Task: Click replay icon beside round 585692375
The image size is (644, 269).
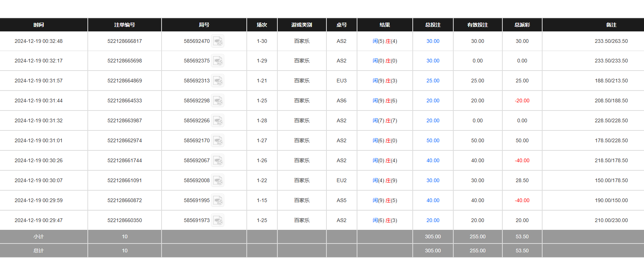Action: (x=218, y=61)
